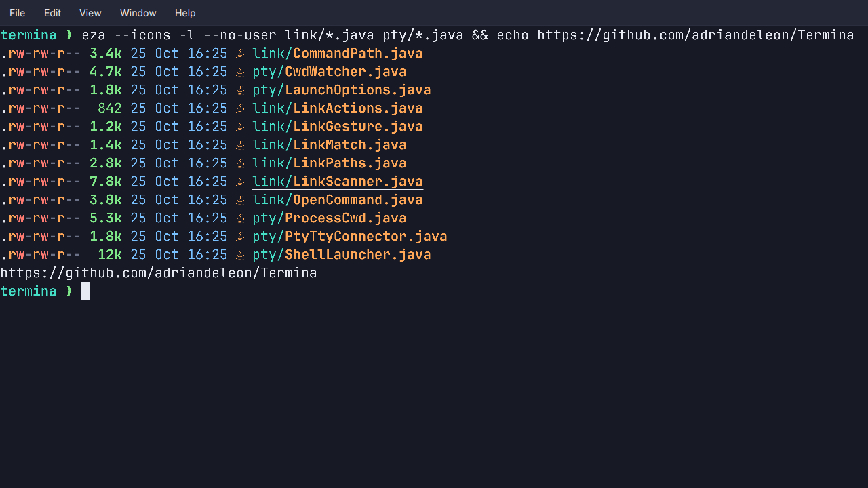Open the File menu
Image resolution: width=868 pixels, height=488 pixels.
tap(18, 13)
